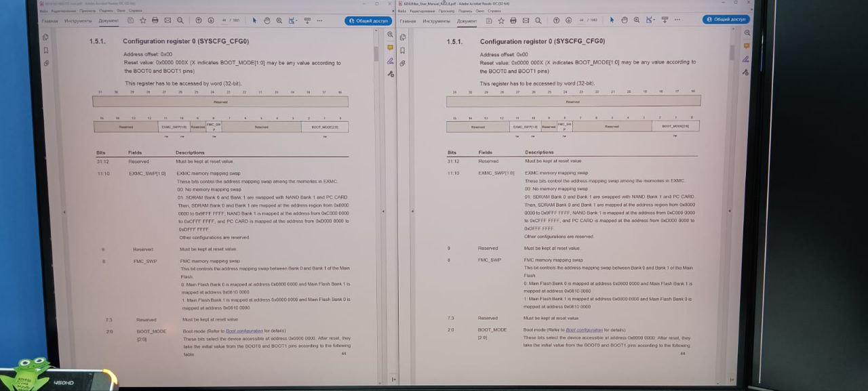Open Просмотр menu in right window
The height and width of the screenshot is (391, 868).
pyautogui.click(x=447, y=11)
